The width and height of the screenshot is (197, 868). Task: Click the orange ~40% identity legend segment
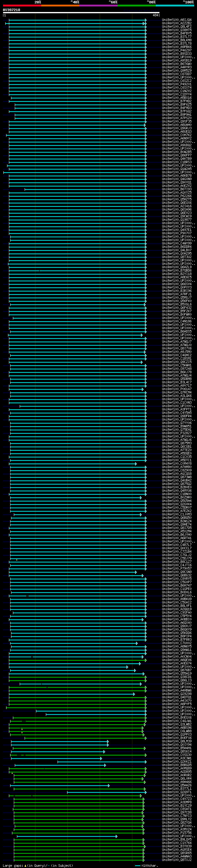coord(60,6)
